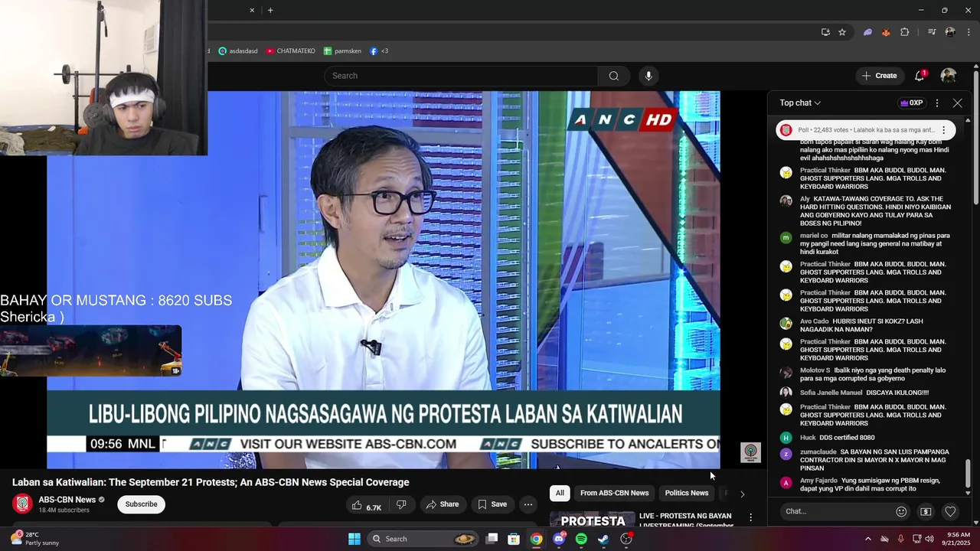The width and height of the screenshot is (980, 551).
Task: Open the YouTube notifications bell
Action: [920, 76]
